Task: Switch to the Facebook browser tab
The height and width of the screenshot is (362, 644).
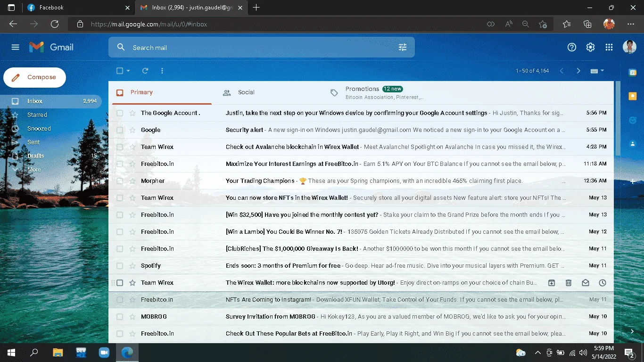Action: tap(78, 8)
